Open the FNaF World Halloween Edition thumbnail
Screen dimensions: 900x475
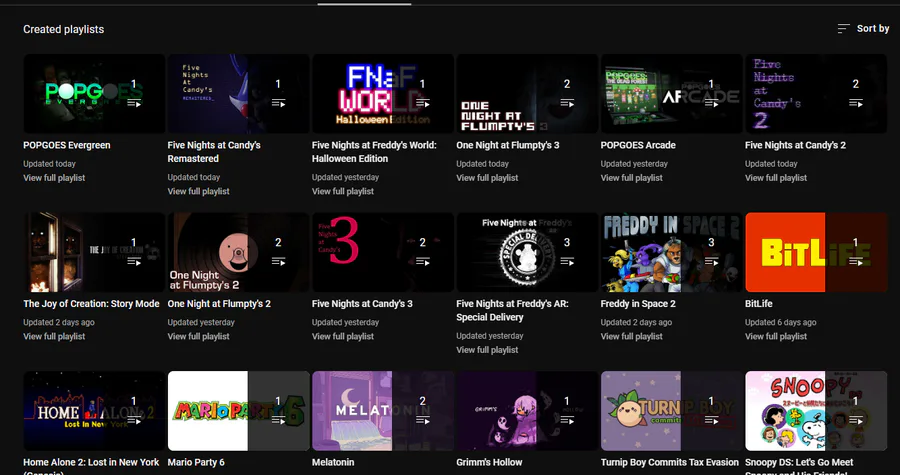pyautogui.click(x=383, y=94)
